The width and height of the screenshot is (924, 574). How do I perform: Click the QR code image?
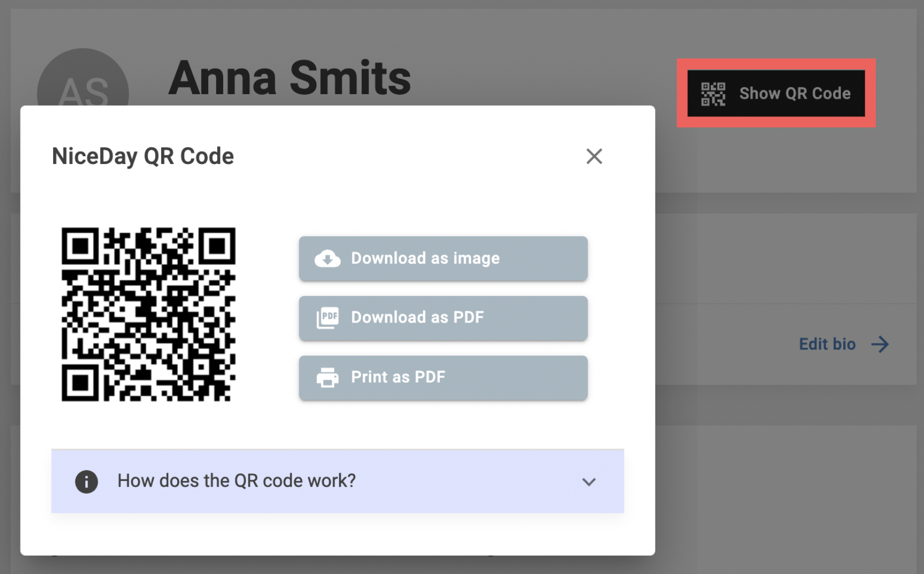148,314
